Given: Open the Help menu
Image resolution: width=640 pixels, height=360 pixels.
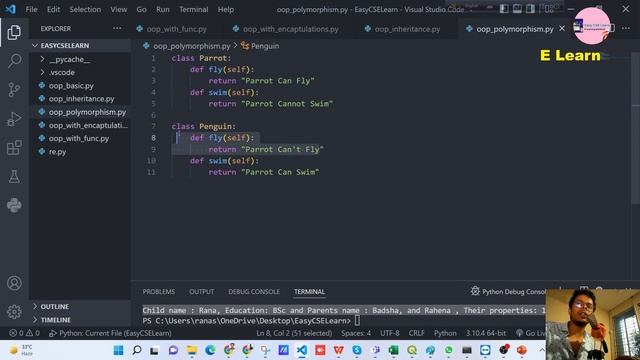Looking at the screenshot, I should [x=225, y=9].
